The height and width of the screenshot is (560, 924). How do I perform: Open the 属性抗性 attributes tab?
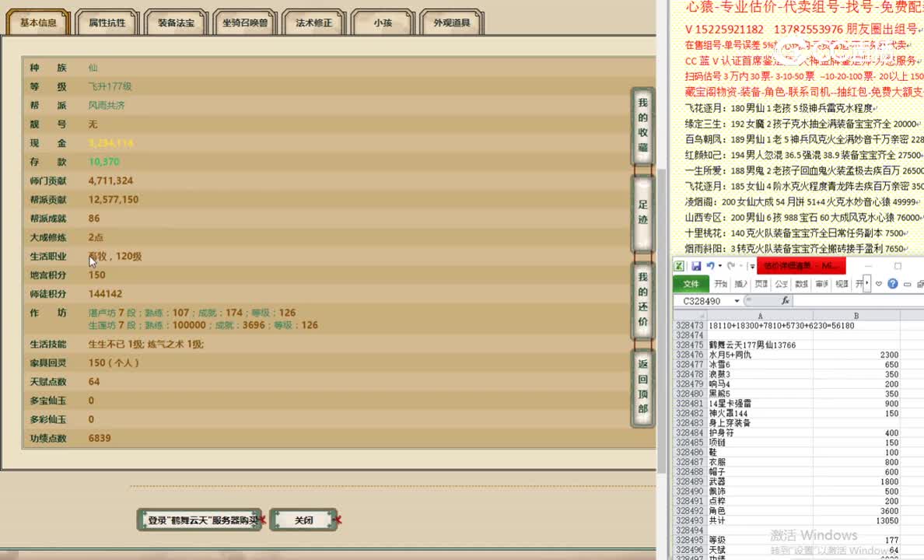pos(109,22)
